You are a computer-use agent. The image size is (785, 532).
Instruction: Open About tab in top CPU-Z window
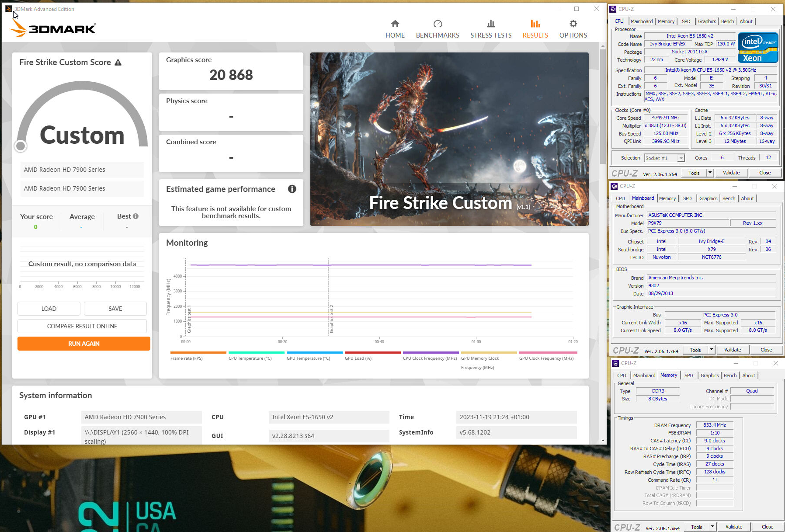(x=746, y=21)
